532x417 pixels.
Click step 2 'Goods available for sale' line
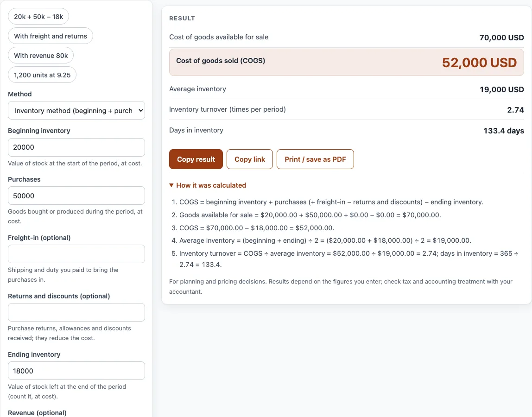(x=310, y=215)
